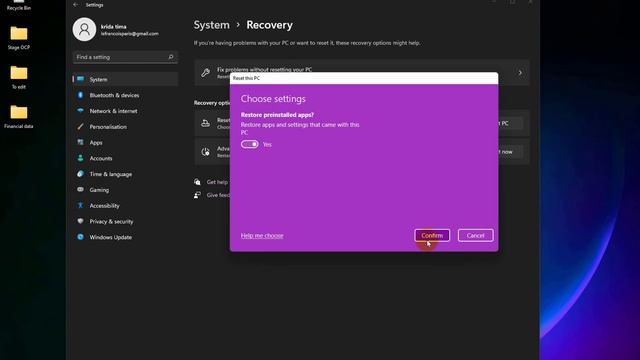Open Privacy & security shield icon
The height and width of the screenshot is (360, 640).
point(80,221)
